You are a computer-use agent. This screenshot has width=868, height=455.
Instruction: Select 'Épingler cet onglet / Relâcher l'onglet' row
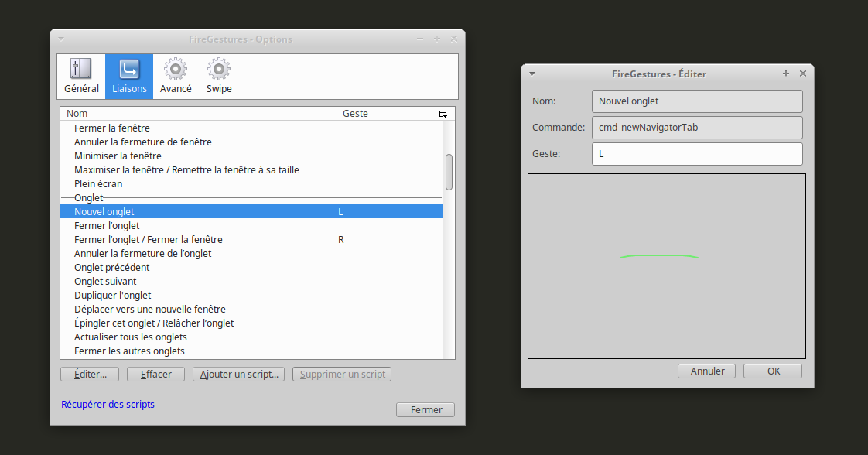point(251,323)
